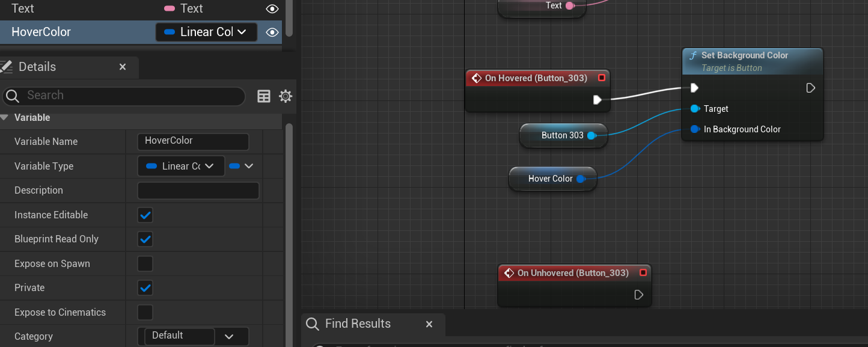Click the Description input field
Image resolution: width=868 pixels, height=347 pixels.
(x=198, y=191)
